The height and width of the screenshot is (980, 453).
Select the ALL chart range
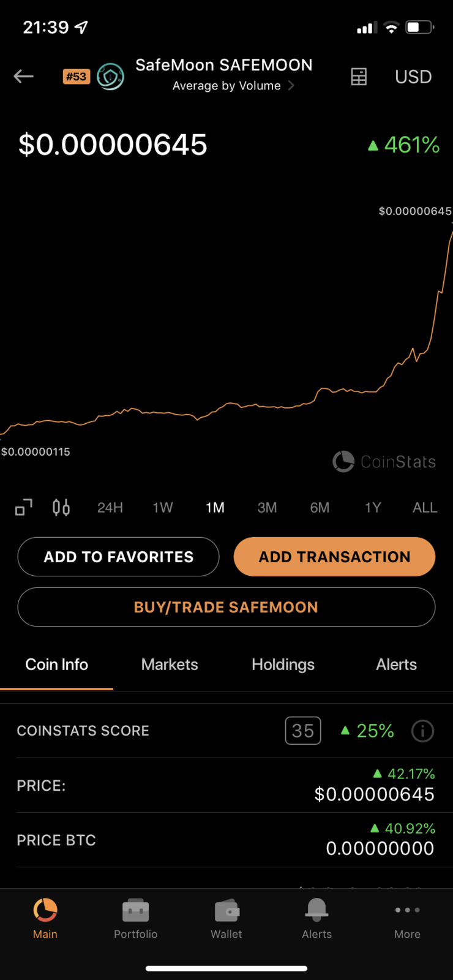point(425,508)
